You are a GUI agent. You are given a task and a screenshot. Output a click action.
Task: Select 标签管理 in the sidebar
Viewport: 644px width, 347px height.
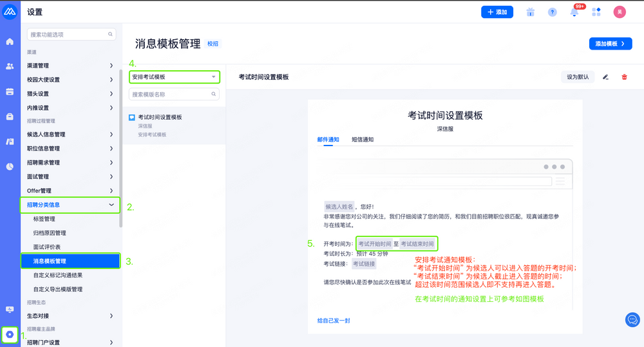[x=44, y=219]
